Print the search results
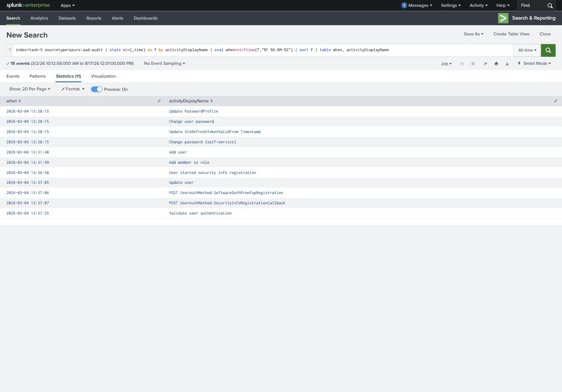This screenshot has width=562, height=392. (496, 64)
